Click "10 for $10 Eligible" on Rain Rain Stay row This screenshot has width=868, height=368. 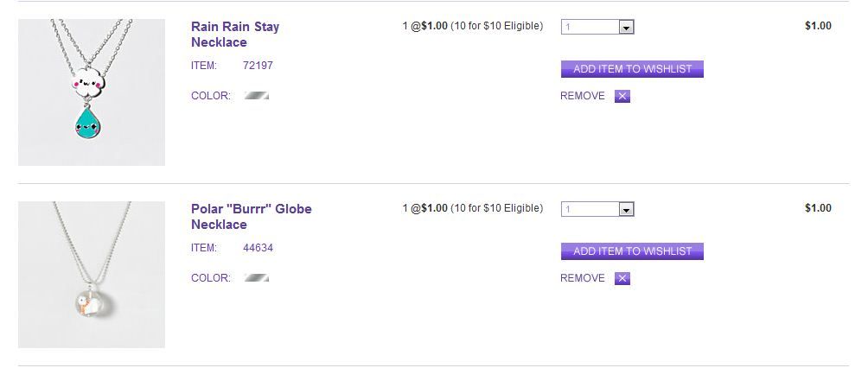pos(497,26)
